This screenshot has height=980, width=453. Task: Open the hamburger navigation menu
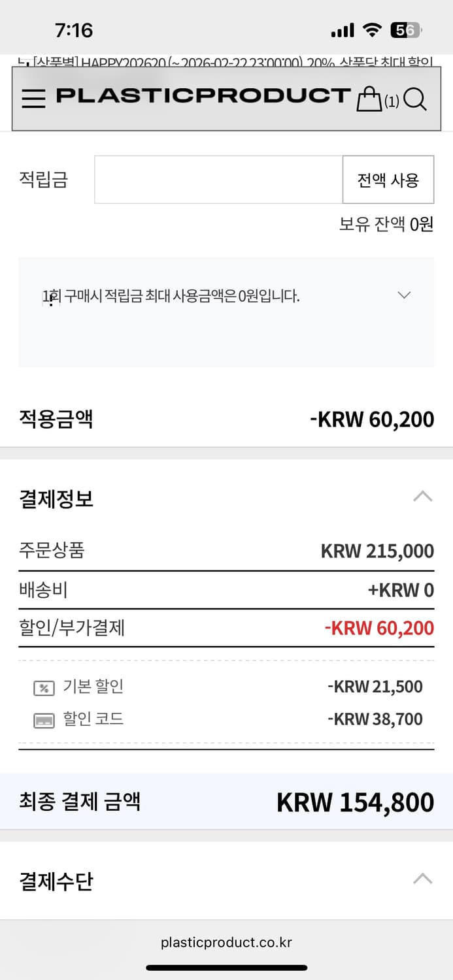pyautogui.click(x=33, y=98)
